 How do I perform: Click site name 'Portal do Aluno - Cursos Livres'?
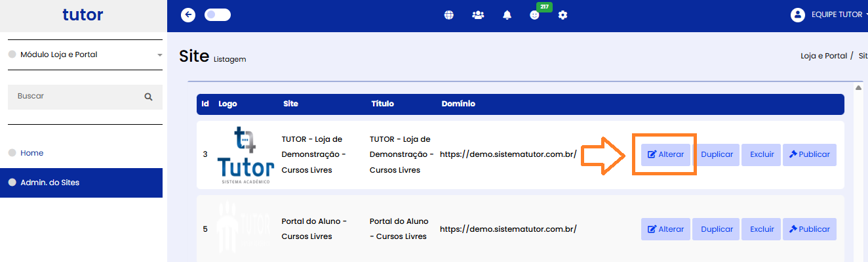click(x=314, y=229)
